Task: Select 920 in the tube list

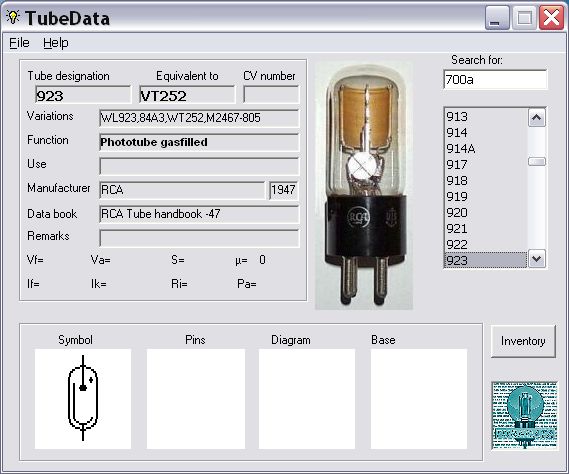Action: [x=486, y=212]
